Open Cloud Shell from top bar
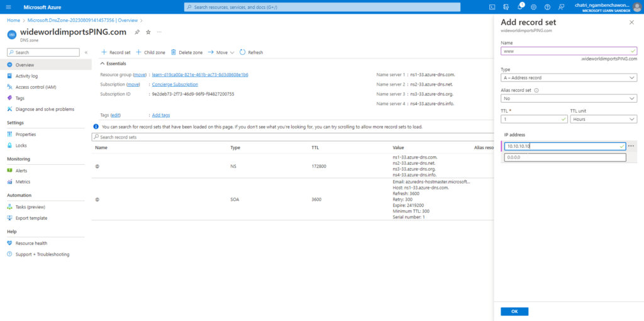The height and width of the screenshot is (321, 644). click(x=492, y=7)
